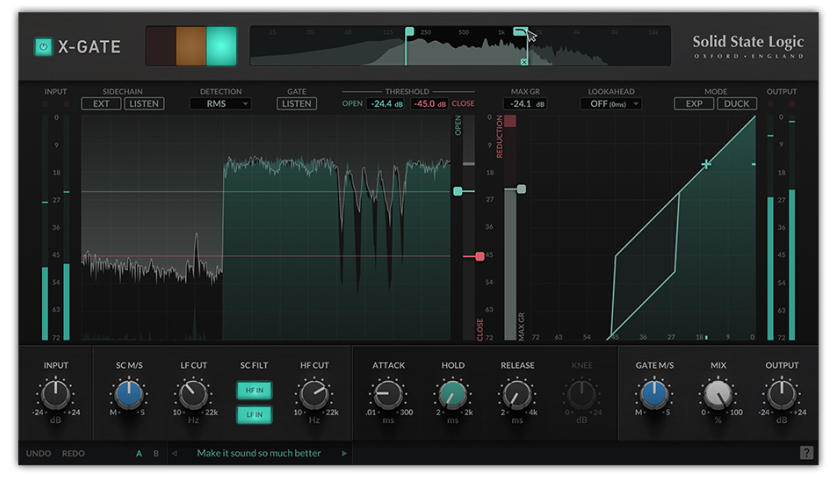Select the low-frequency filter flag handle in spectrum
The image size is (836, 477).
(409, 31)
